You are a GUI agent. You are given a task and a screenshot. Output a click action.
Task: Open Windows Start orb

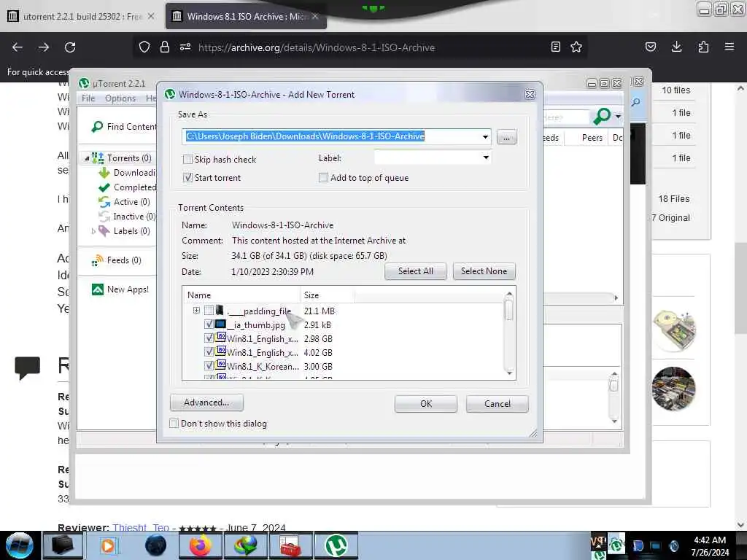click(19, 545)
